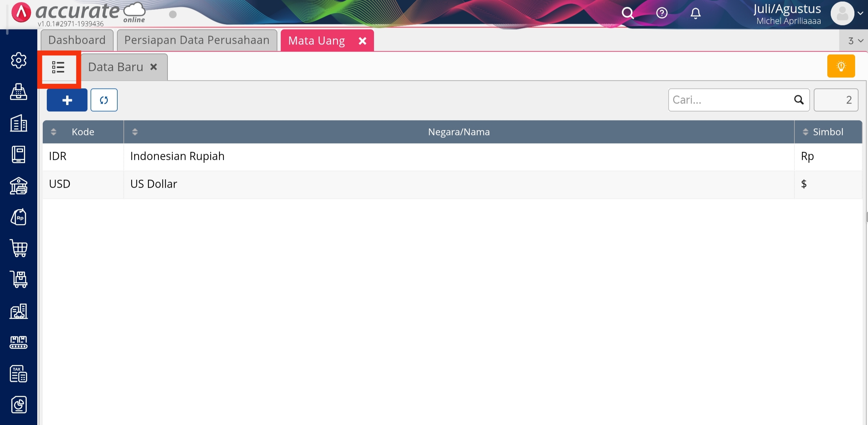Click the refresh list button
Screen dimensions: 868x425
104,100
